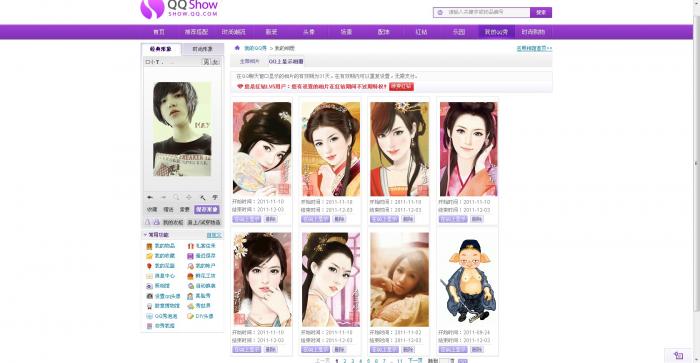Collapse the common functions section arrow

[145, 234]
